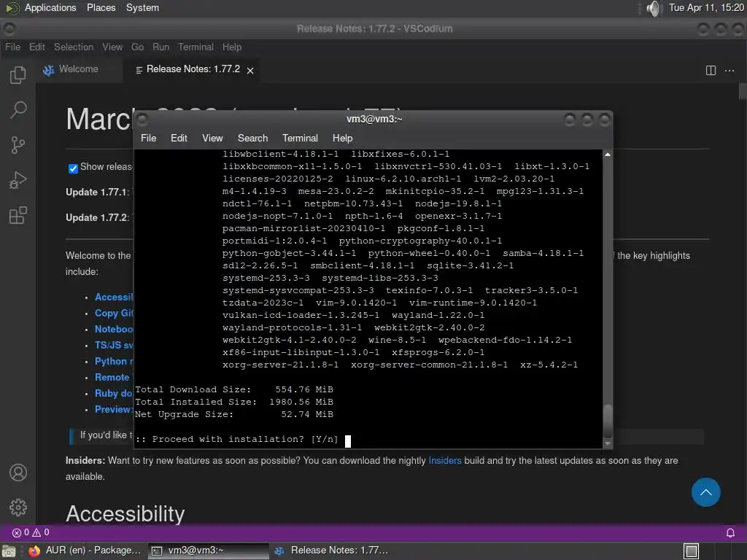Open the terminal window View menu
Screen dimensions: 747x560
coord(212,138)
